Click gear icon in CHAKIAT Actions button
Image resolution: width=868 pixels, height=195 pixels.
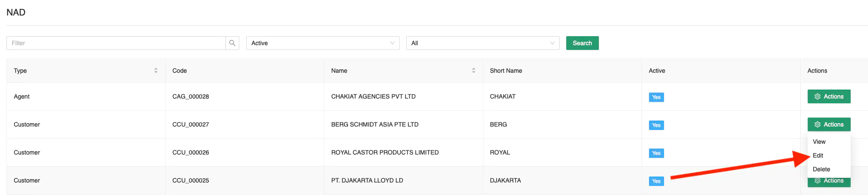pos(817,96)
